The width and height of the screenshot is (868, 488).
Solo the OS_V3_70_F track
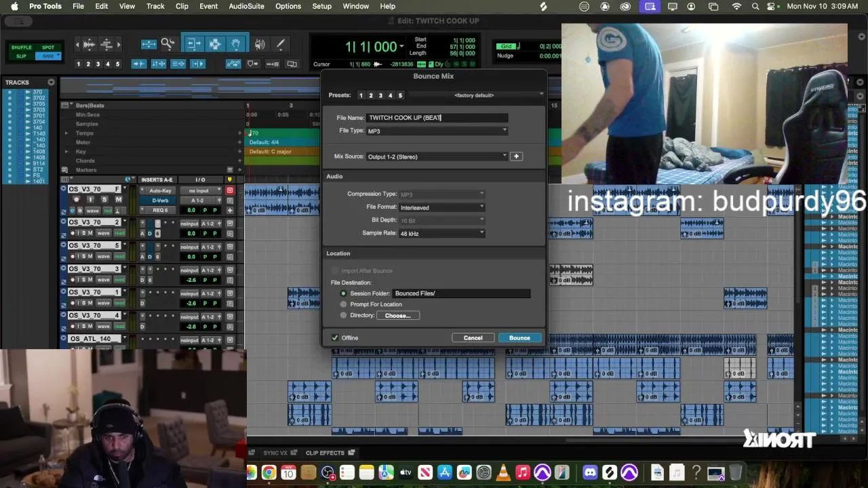(x=104, y=199)
